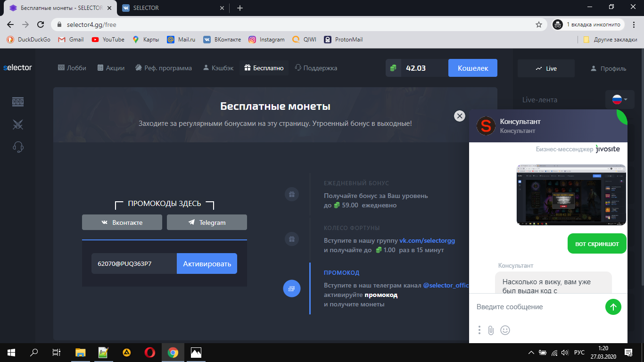Follow the @selector_official telegram link
Image resolution: width=644 pixels, height=362 pixels.
coord(446,286)
